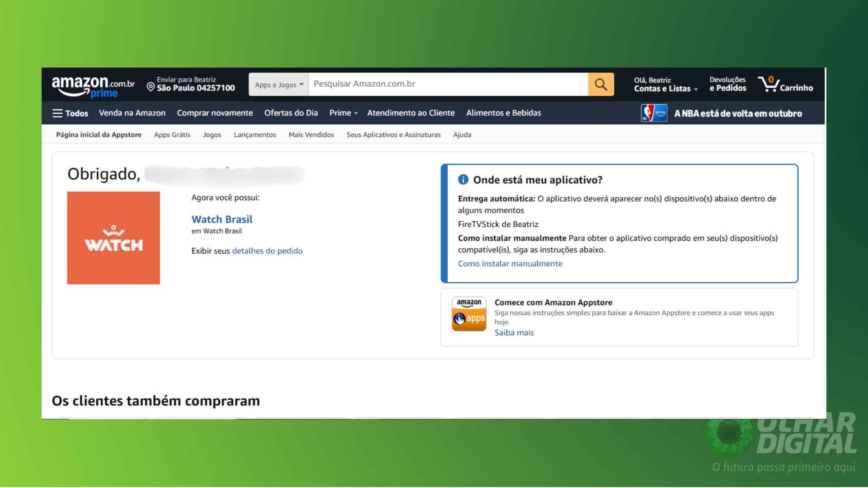Open the Ajuda tab
868x488 pixels.
click(462, 135)
